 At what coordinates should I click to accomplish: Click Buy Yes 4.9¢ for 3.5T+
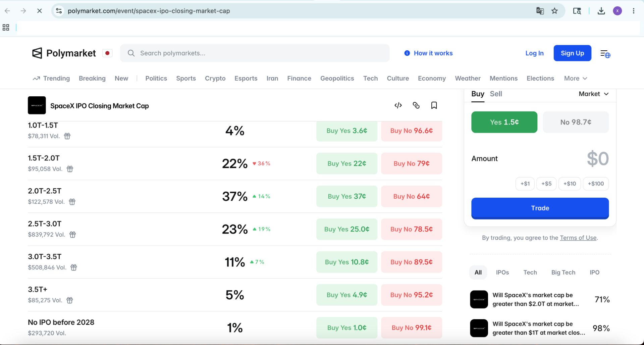pos(347,295)
